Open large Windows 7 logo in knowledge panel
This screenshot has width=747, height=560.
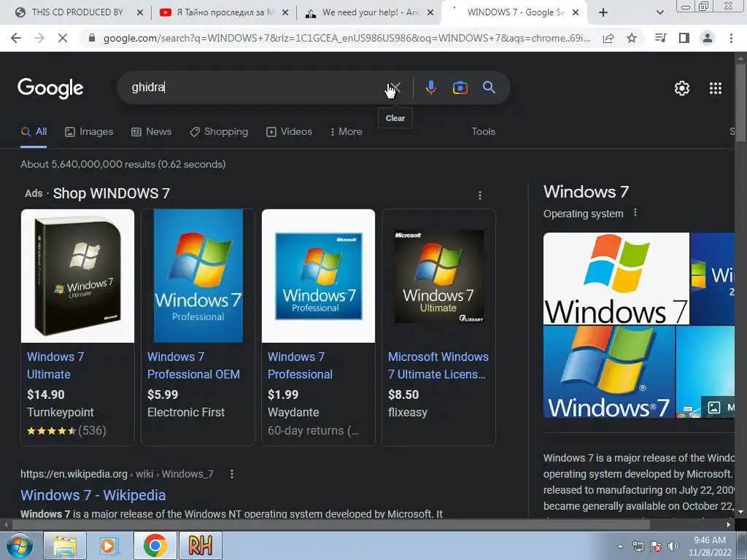coord(616,279)
